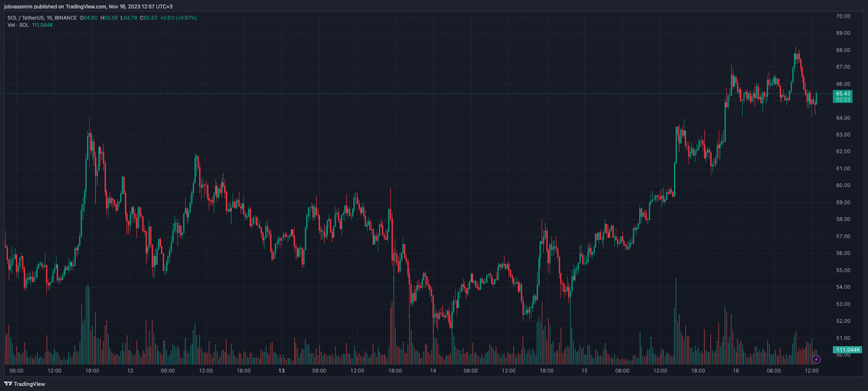The width and height of the screenshot is (868, 391).
Task: Click the 68.00 price axis label
Action: pos(843,50)
